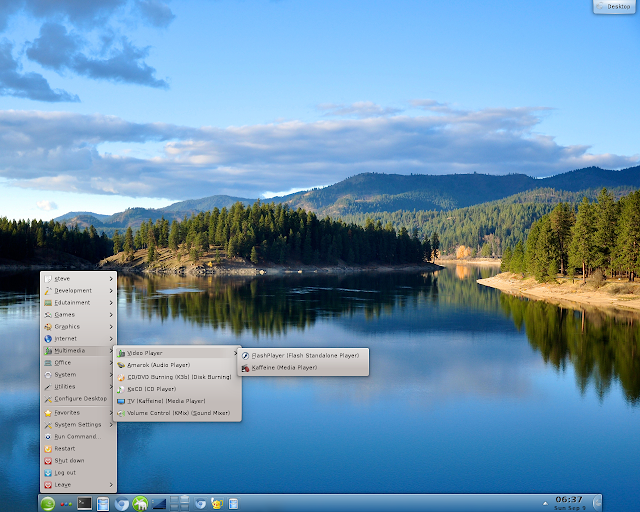
Task: Select the Multimedia menu entry
Action: (x=78, y=351)
